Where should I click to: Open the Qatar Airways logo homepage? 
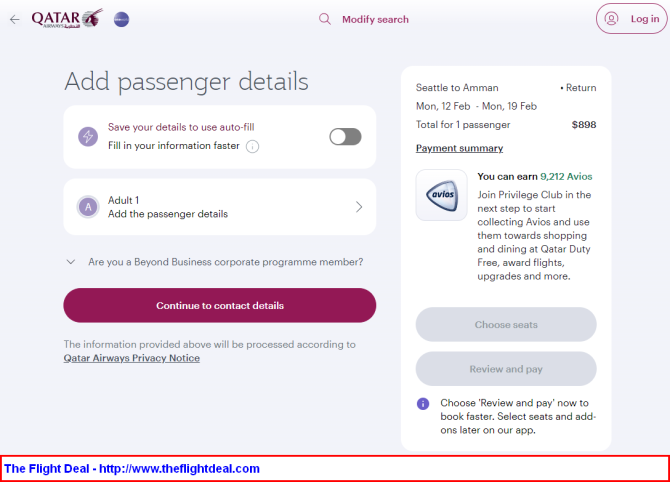[67, 18]
